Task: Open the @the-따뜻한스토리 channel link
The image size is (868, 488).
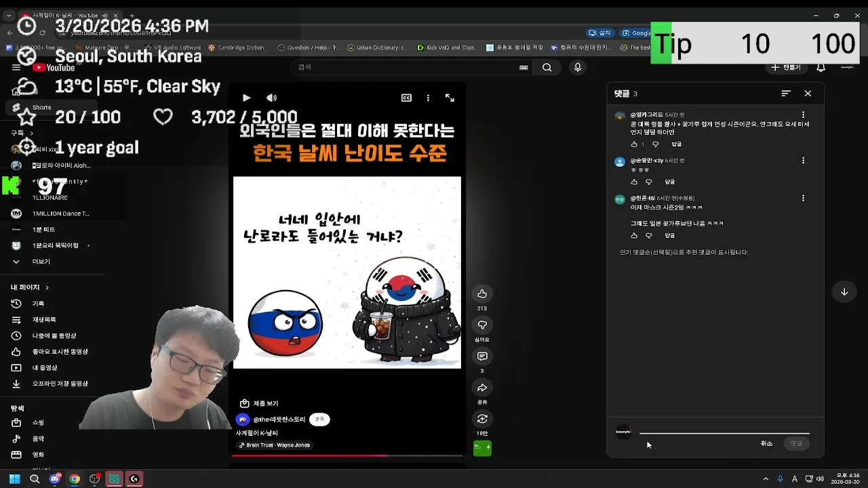Action: [279, 420]
